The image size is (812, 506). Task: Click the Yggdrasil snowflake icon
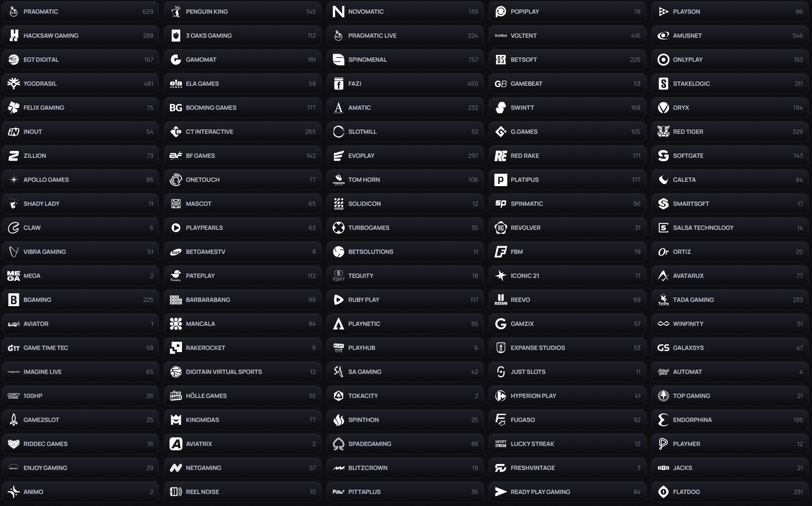14,84
